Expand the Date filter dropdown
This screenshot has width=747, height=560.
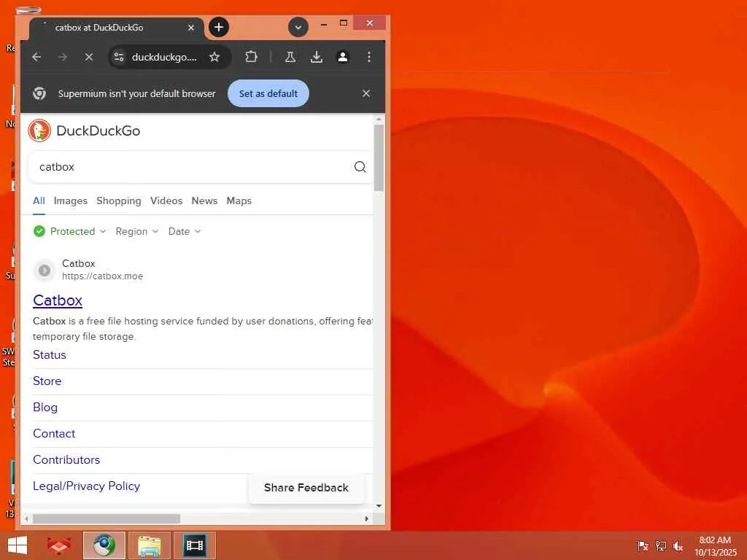(x=185, y=231)
